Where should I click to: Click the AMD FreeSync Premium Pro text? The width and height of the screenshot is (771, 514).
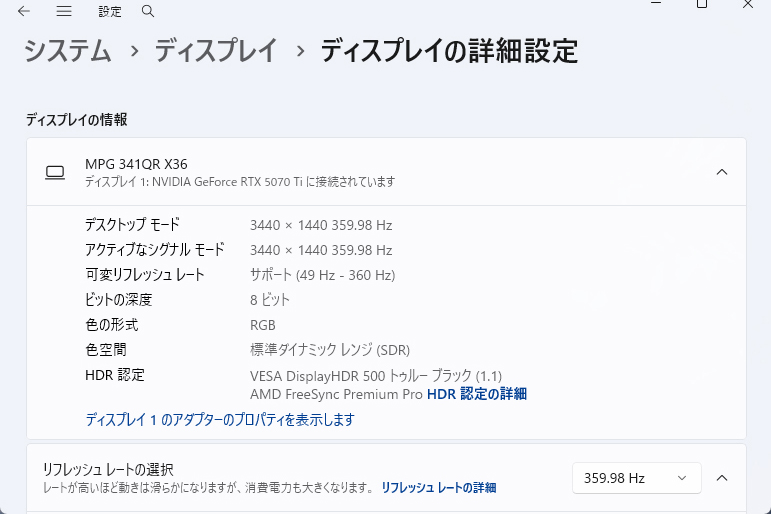336,394
